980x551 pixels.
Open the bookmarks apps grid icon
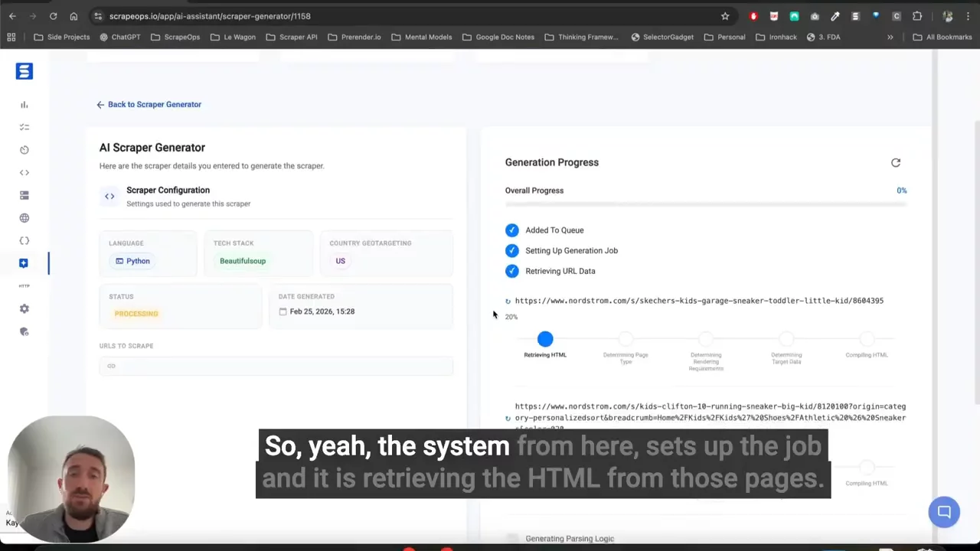pyautogui.click(x=11, y=37)
